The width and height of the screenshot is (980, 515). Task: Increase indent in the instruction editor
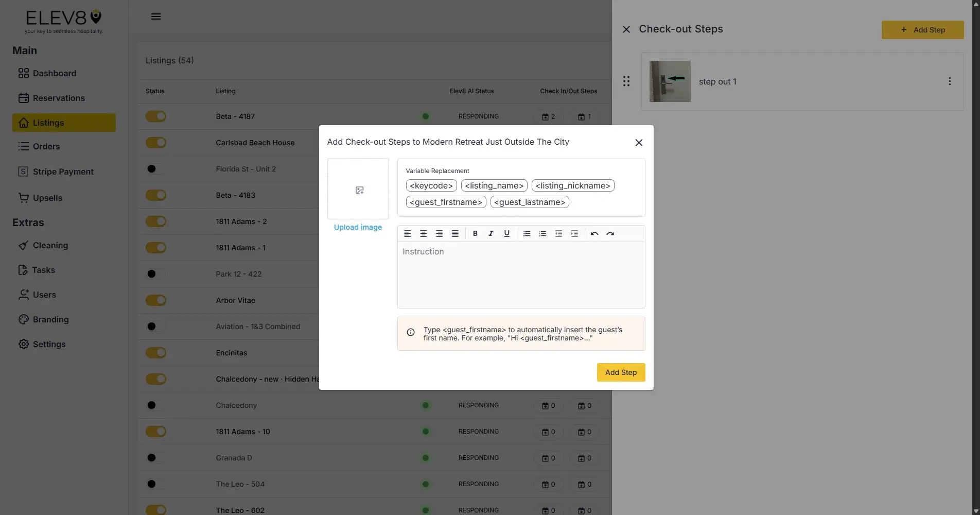[574, 233]
